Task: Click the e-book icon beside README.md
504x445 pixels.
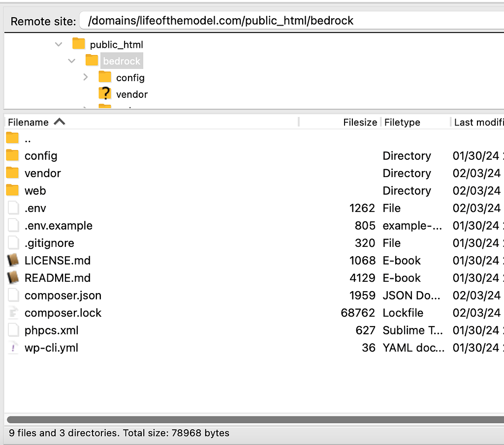Action: 12,278
